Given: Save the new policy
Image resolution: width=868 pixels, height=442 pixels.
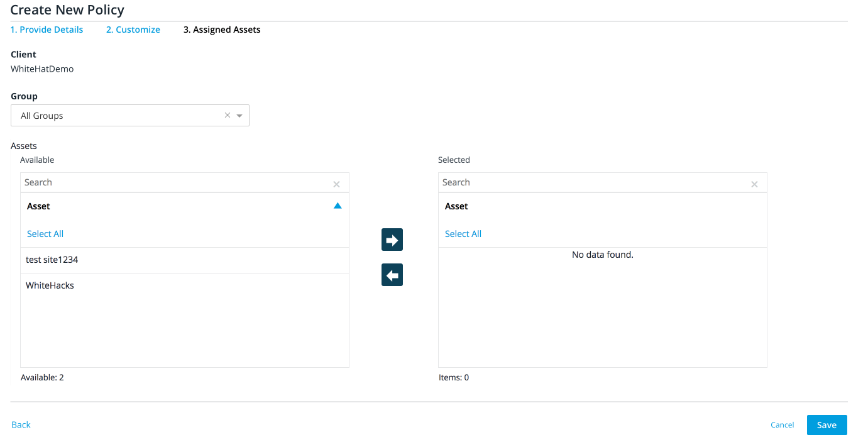Looking at the screenshot, I should click(827, 424).
